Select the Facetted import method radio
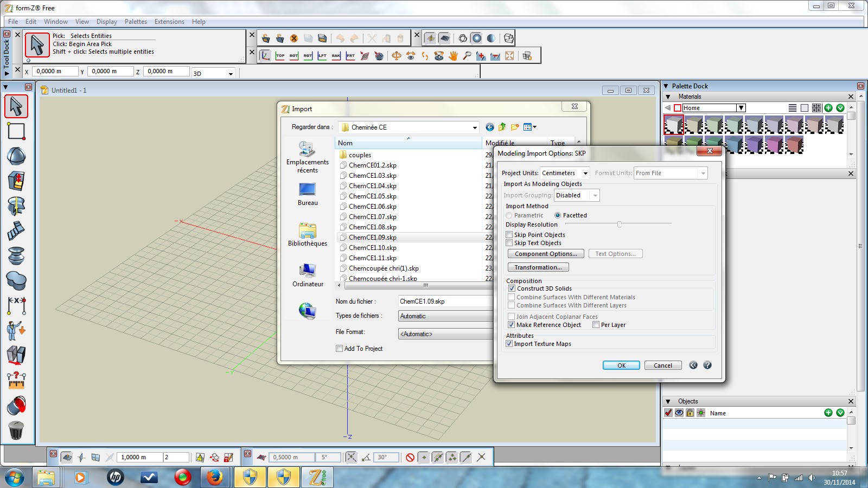The height and width of the screenshot is (488, 868). [x=558, y=215]
